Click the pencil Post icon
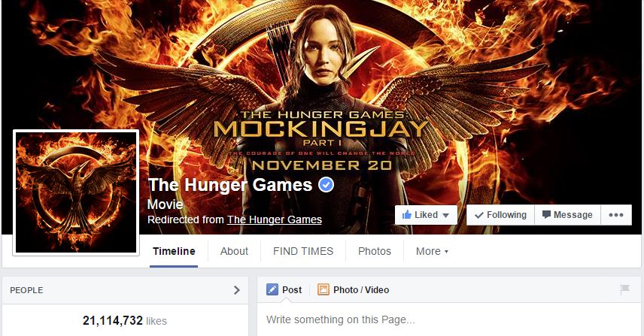This screenshot has width=644, height=336. pyautogui.click(x=272, y=289)
